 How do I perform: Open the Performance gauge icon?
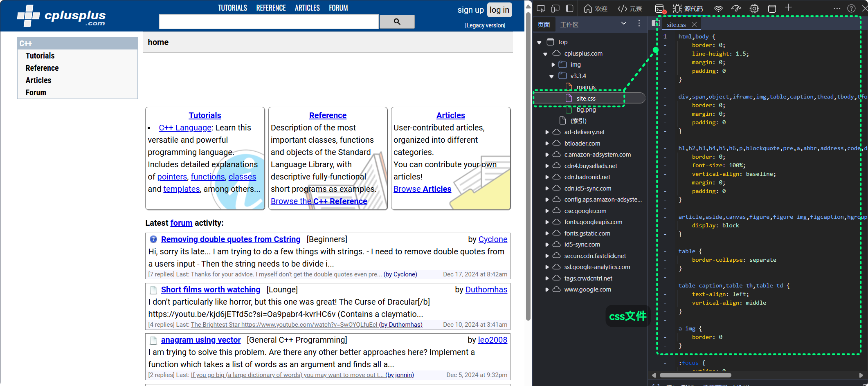click(736, 9)
